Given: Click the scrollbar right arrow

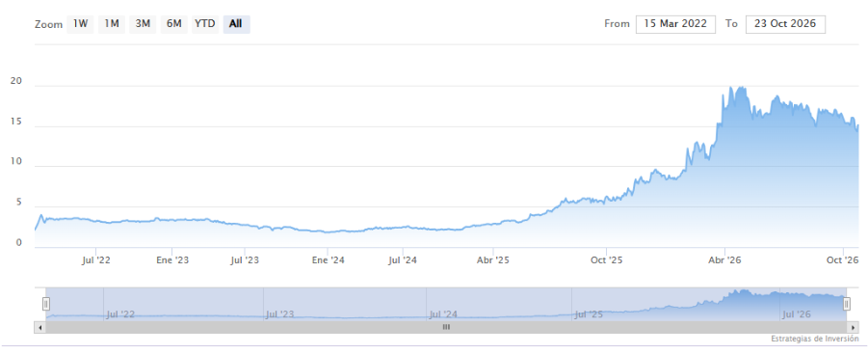Looking at the screenshot, I should (x=853, y=327).
